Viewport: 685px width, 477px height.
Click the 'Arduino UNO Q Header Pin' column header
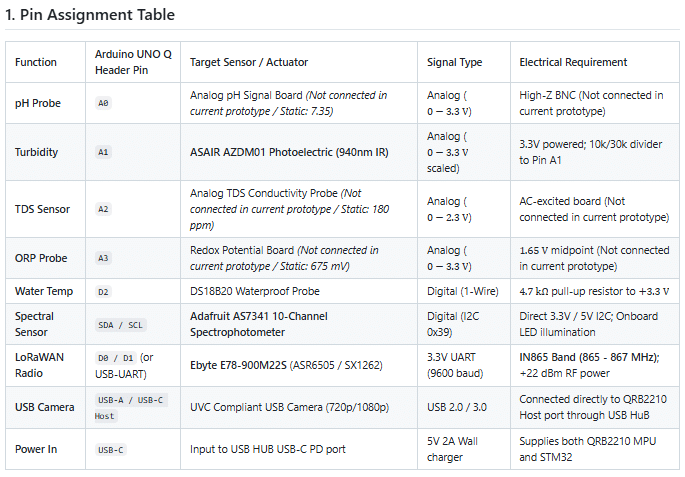coord(133,62)
